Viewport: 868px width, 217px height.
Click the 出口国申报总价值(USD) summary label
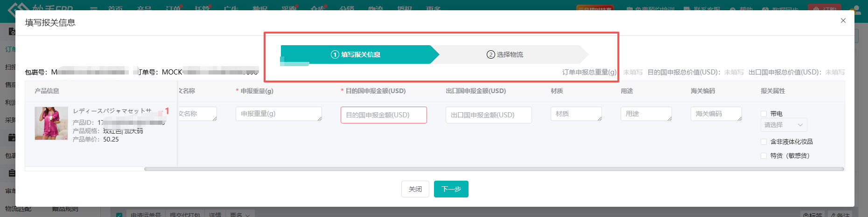(785, 72)
